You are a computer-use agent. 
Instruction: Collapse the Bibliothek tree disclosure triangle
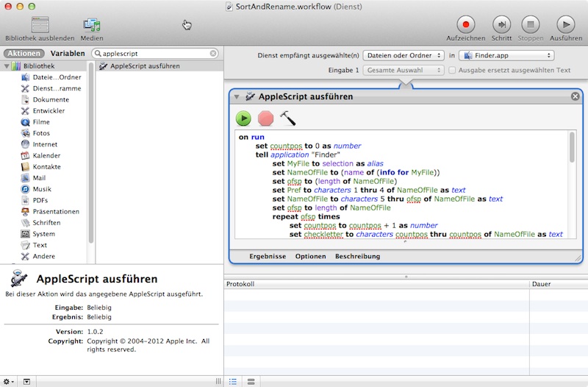7,66
